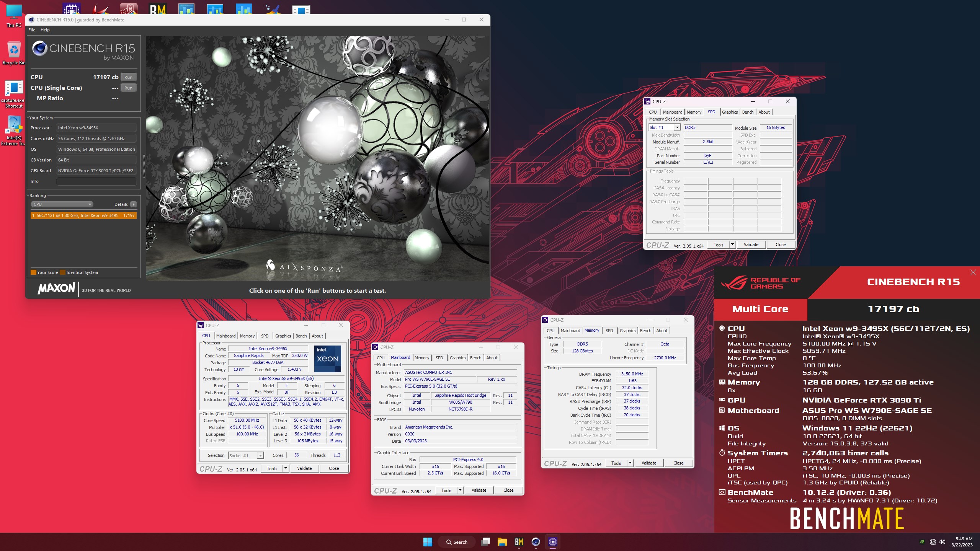Click the Windows Start button on taskbar

click(428, 542)
